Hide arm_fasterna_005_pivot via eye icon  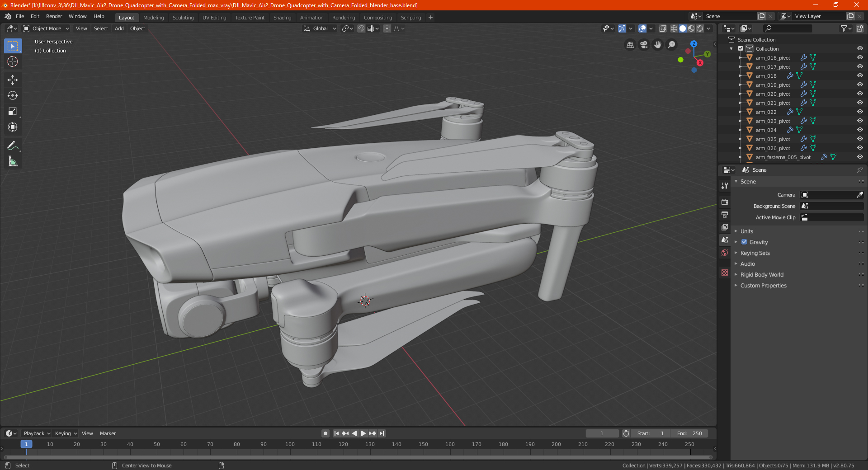tap(860, 157)
